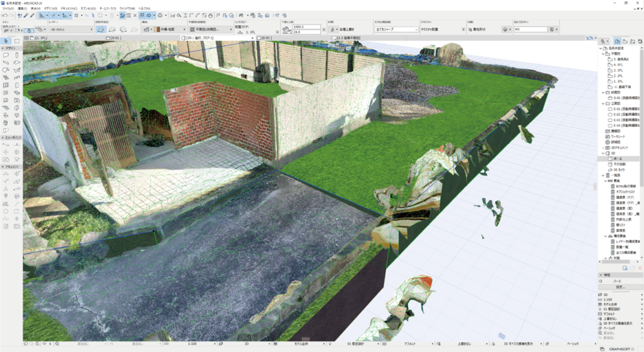Select the Stair tool
Viewport: 644px width, 352px height.
[6, 77]
